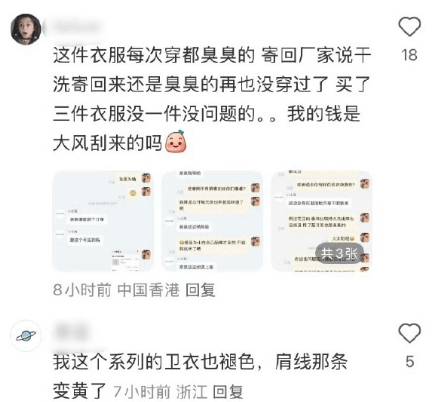Like the comment about faded hoodie
437x402 pixels.
pos(409,333)
